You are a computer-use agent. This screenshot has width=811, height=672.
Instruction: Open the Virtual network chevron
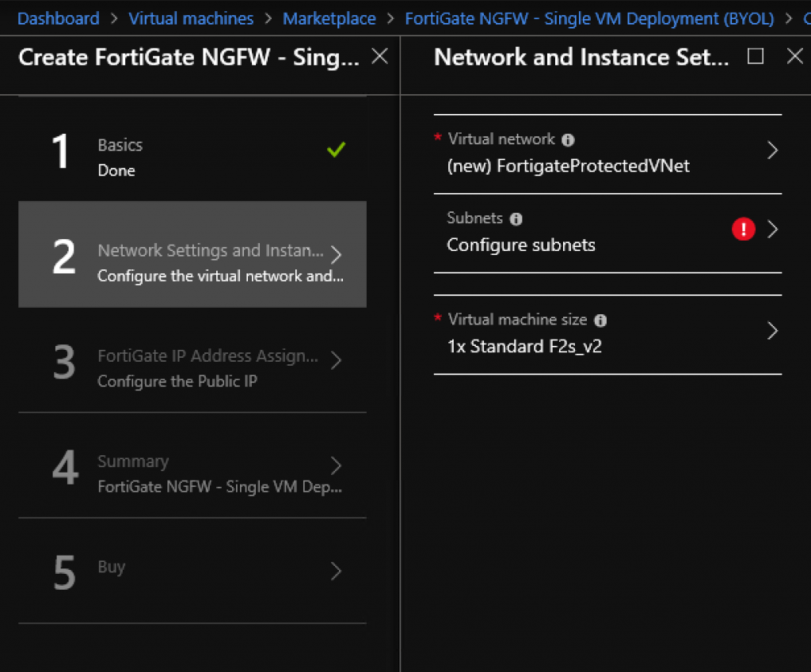772,150
